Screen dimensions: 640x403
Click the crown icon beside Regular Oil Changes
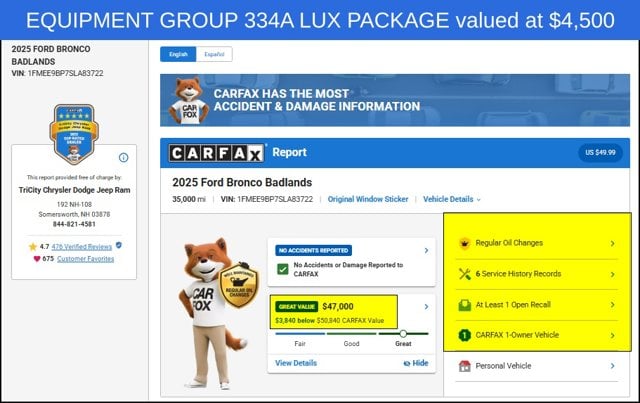click(464, 243)
